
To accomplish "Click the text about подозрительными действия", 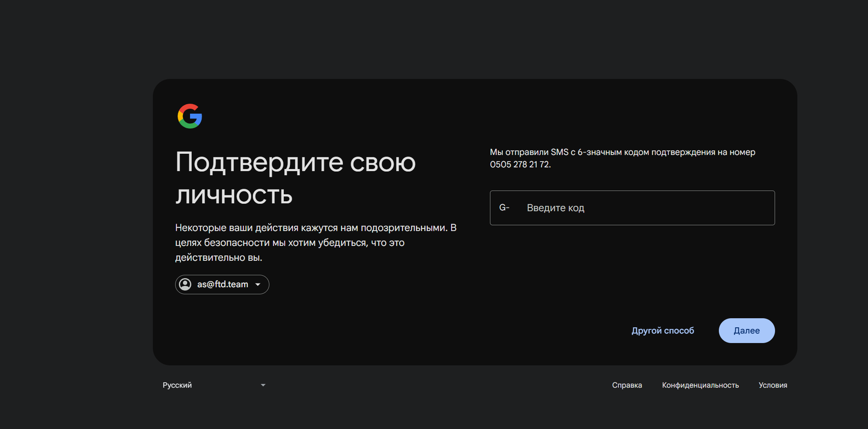I will [x=316, y=243].
